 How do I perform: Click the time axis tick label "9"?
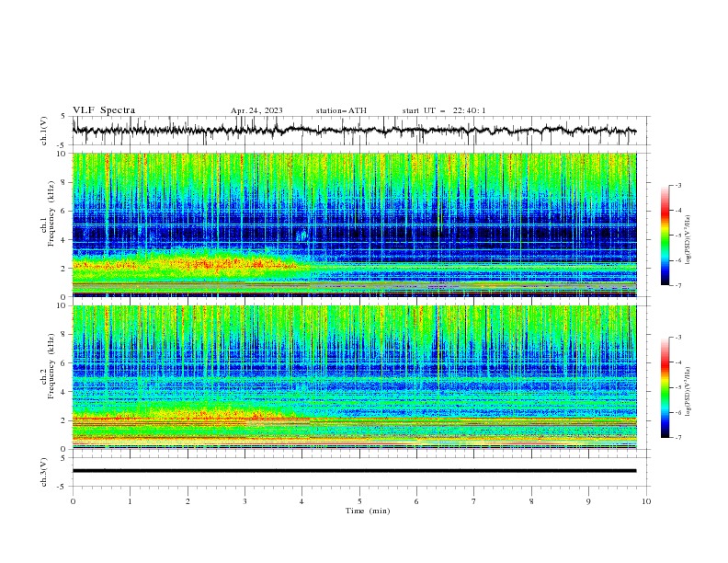(588, 501)
